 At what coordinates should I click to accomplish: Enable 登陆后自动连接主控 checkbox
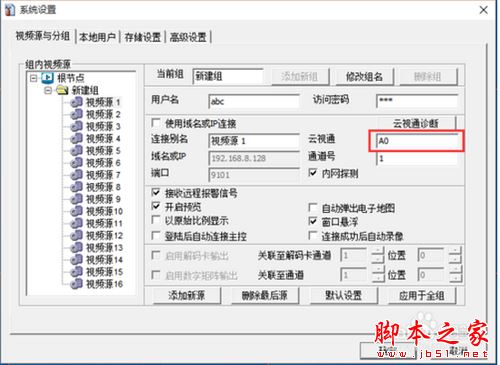pos(156,236)
